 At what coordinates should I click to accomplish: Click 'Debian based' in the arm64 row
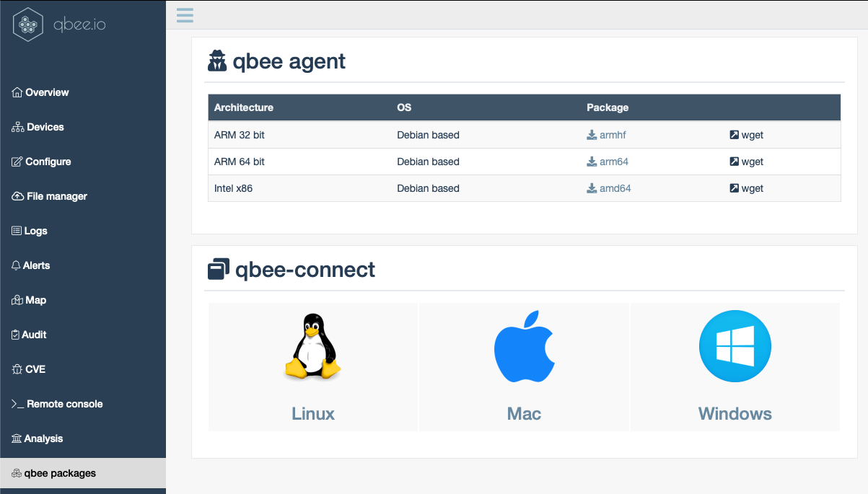point(429,162)
